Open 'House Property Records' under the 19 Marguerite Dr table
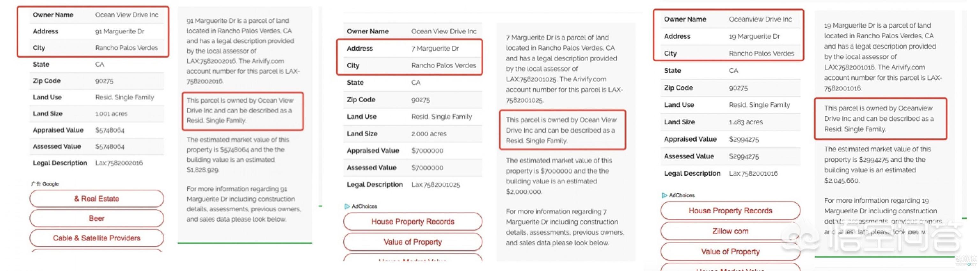The width and height of the screenshot is (980, 271). click(x=730, y=210)
